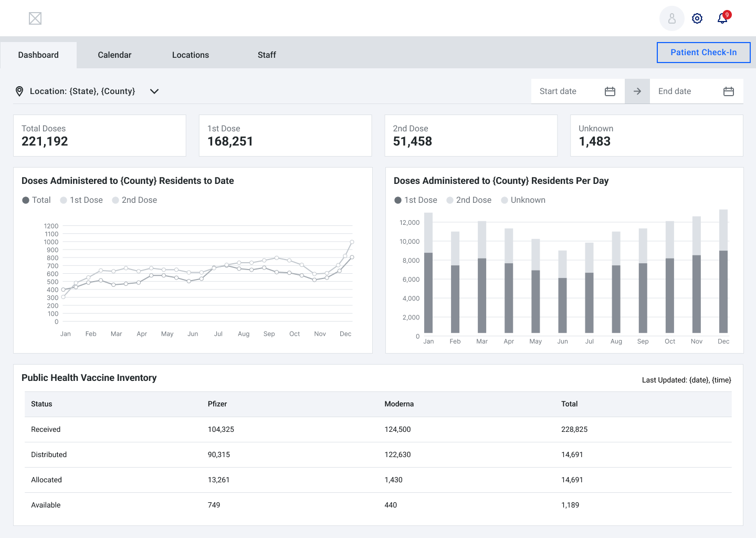Click the Start date input field
Screen dimensions: 756x538
click(x=566, y=91)
